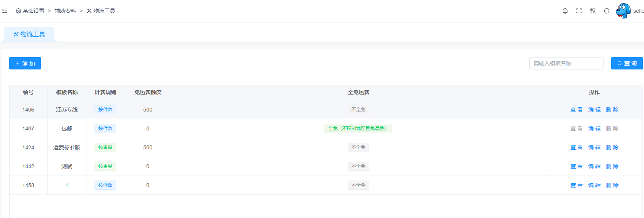The image size is (644, 218).
Task: Click the 按重量 tag in row 1424
Action: coord(105,147)
